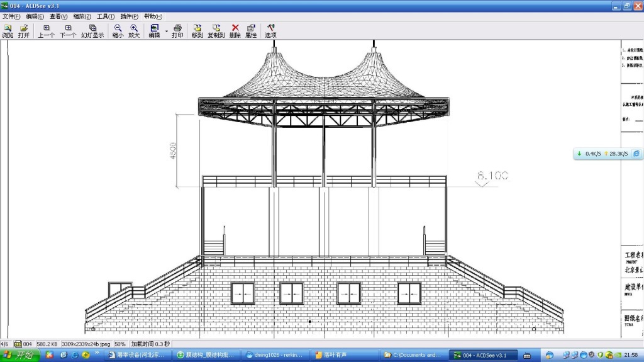This screenshot has height=362, width=644.
Task: Zoom in using 放大 magnifier
Action: pos(134,31)
